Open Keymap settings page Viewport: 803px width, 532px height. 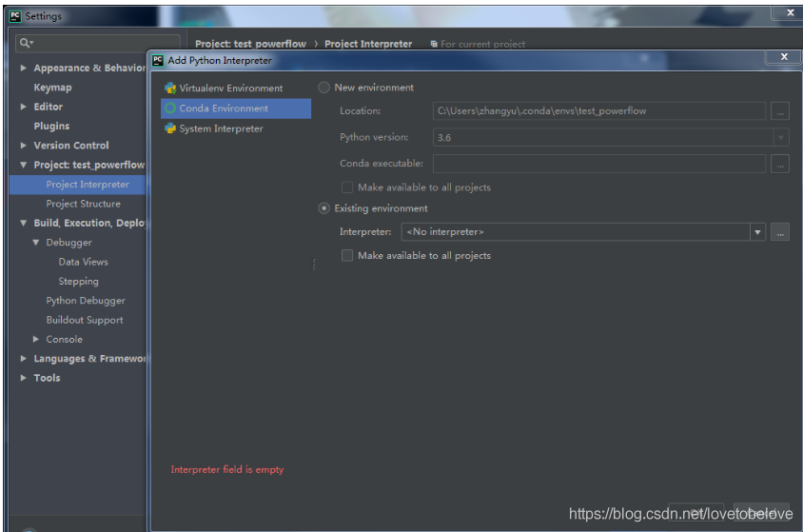[52, 88]
